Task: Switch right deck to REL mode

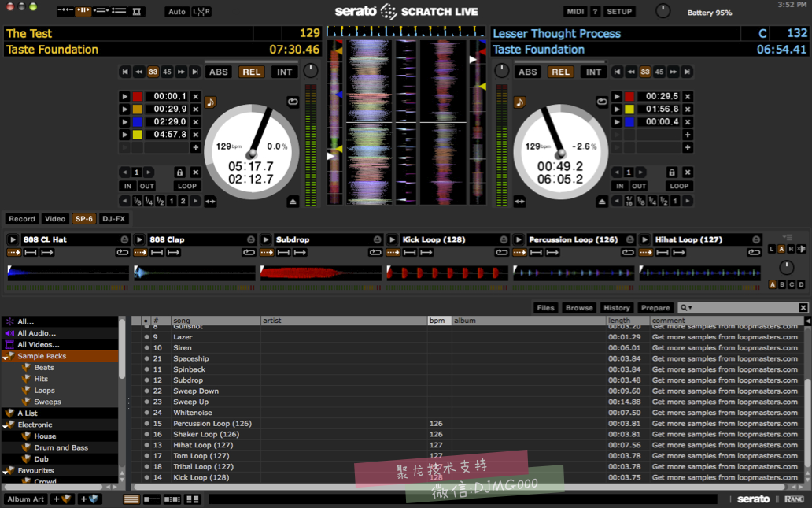Action: pos(560,72)
